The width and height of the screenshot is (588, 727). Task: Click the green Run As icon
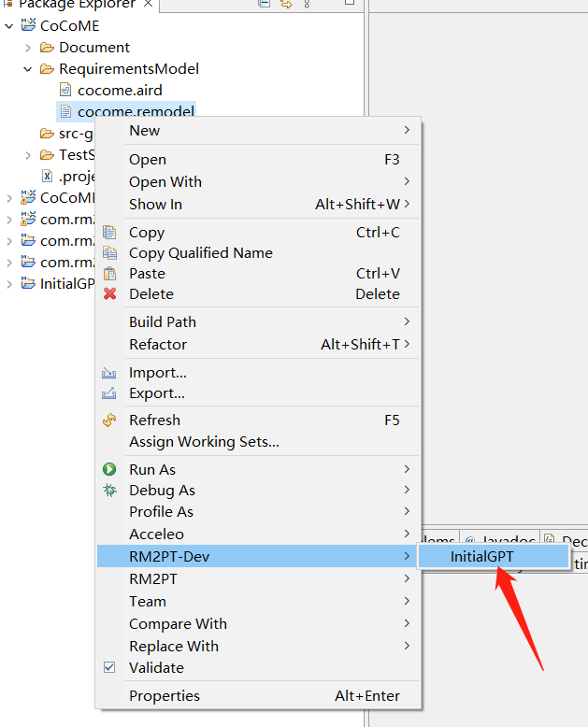coord(109,470)
